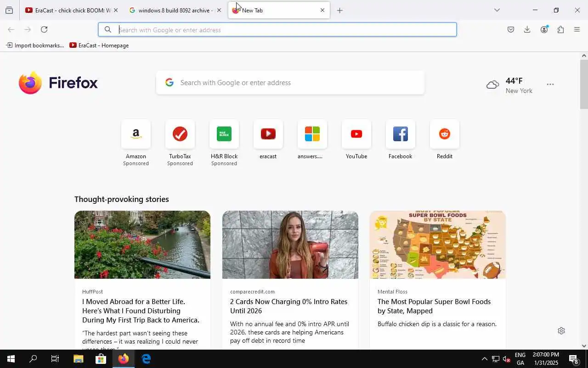The width and height of the screenshot is (588, 368).
Task: Open the canal flowers story thumbnail
Action: (x=142, y=245)
